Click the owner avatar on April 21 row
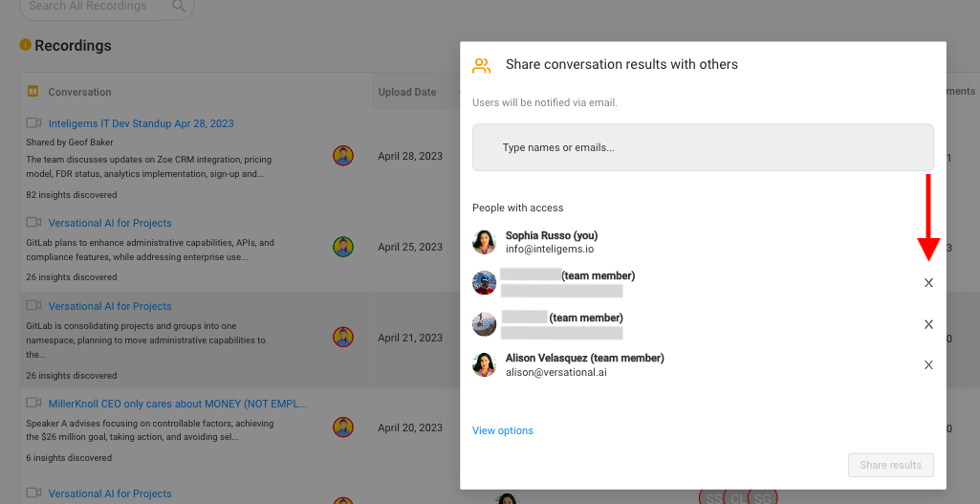Image resolution: width=980 pixels, height=504 pixels. tap(343, 337)
